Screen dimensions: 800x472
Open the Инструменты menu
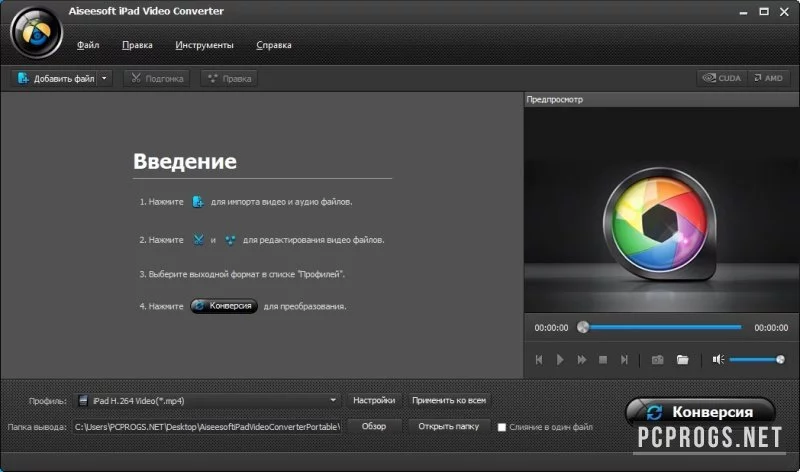[x=204, y=45]
